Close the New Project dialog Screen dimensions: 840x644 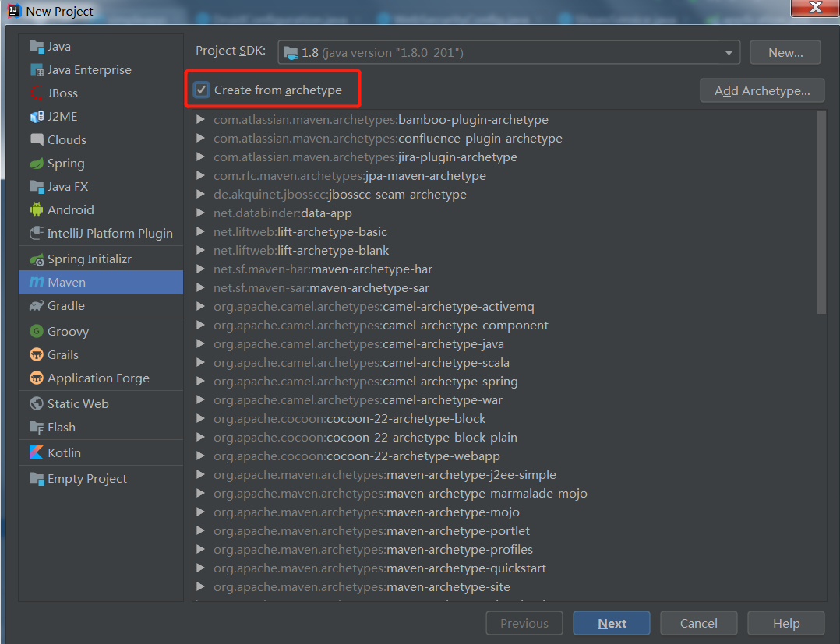[x=815, y=8]
